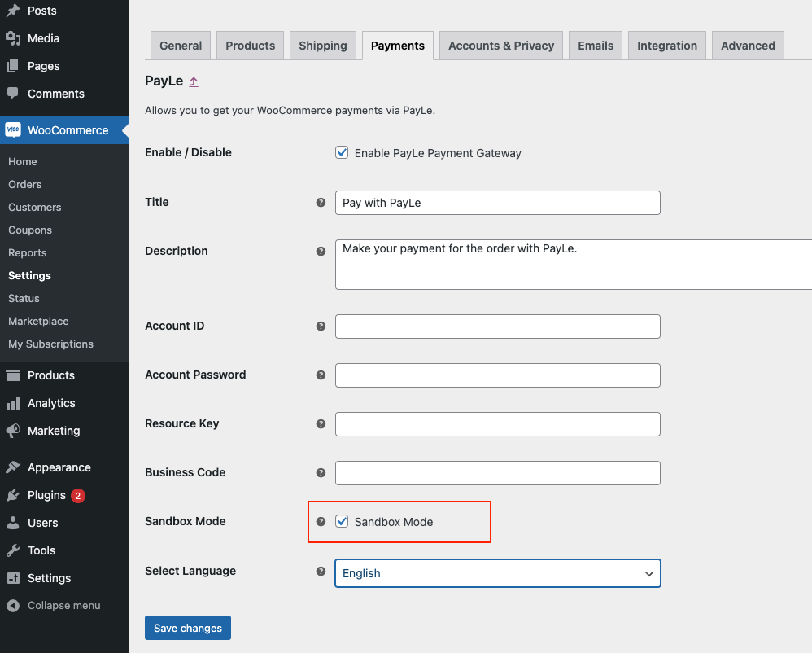Click the Tools wrench icon

coord(13,550)
